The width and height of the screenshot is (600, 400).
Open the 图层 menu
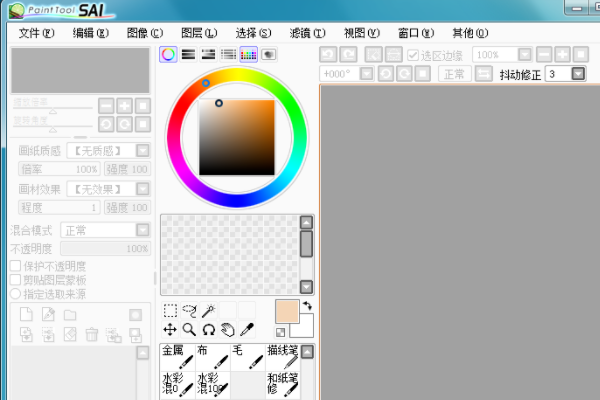[x=198, y=32]
